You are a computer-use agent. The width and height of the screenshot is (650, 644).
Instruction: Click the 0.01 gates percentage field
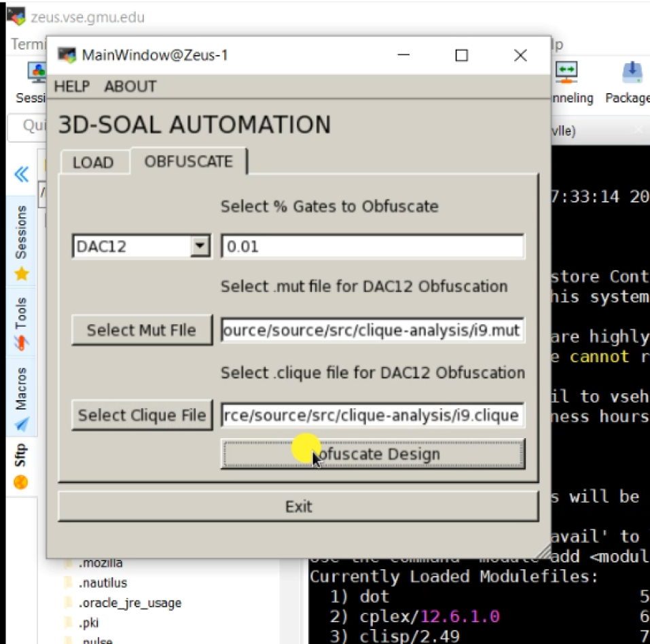pyautogui.click(x=372, y=247)
